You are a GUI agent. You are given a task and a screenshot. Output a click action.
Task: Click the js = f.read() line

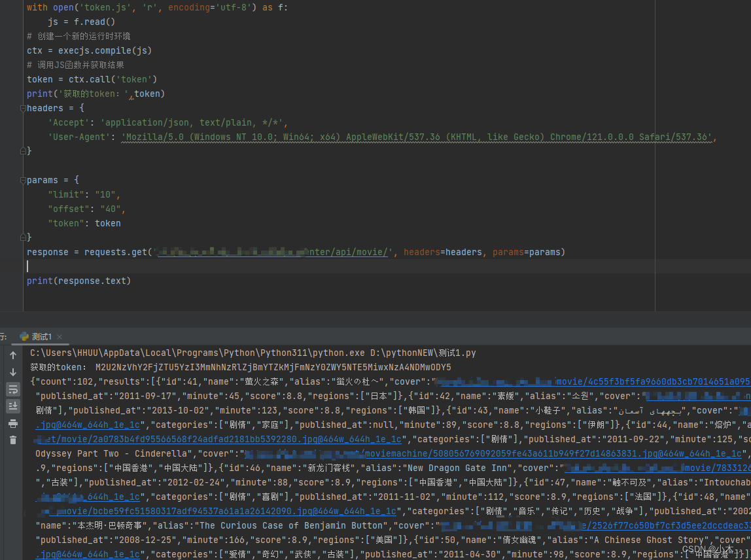pos(81,22)
